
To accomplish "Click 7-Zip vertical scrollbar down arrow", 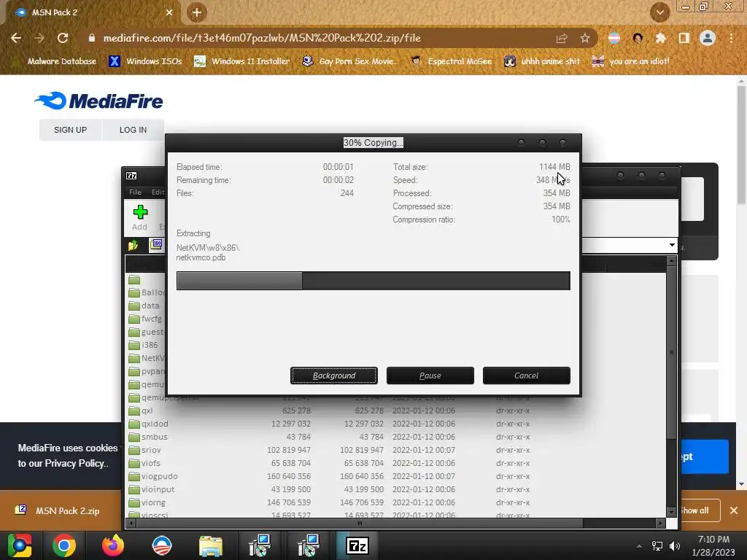I will tap(672, 512).
